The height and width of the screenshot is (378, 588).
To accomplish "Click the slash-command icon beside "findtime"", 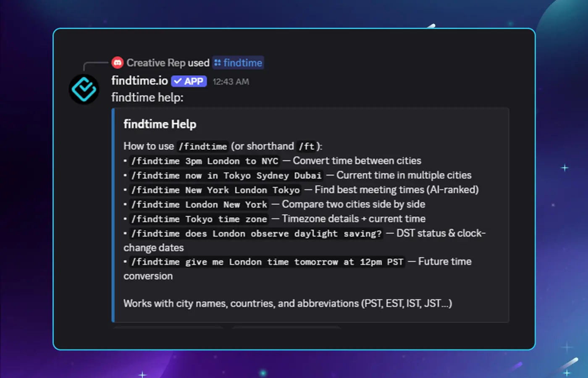I will tap(219, 62).
